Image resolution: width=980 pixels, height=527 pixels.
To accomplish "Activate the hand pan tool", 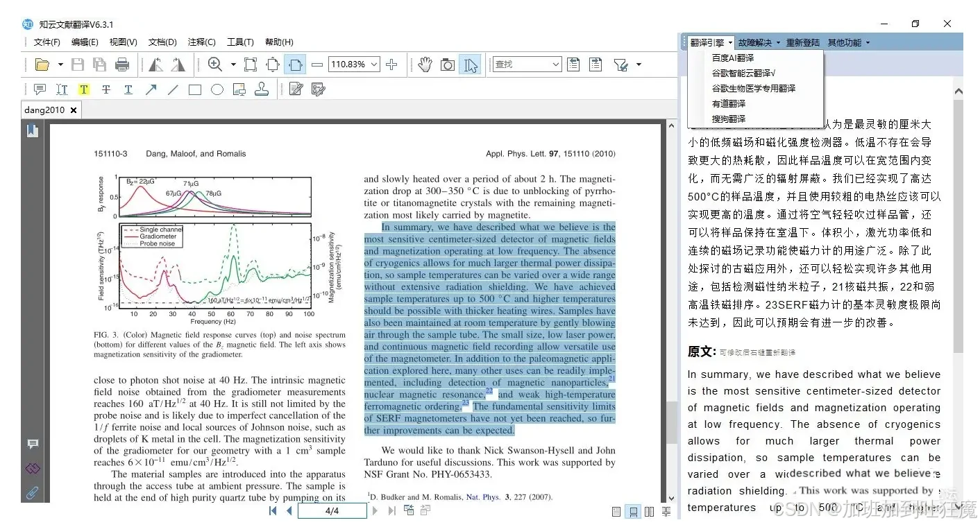I will tap(425, 64).
